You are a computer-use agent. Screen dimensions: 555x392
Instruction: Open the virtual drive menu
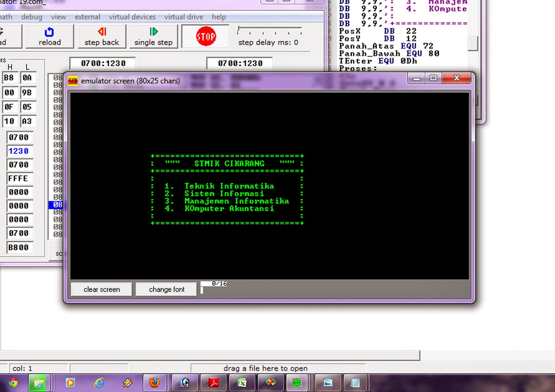[x=183, y=17]
